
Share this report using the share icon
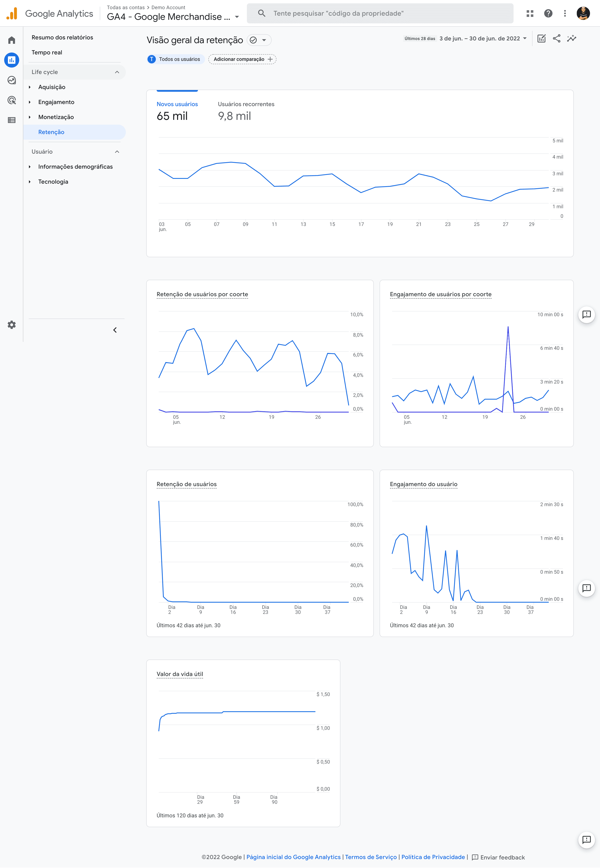[557, 38]
